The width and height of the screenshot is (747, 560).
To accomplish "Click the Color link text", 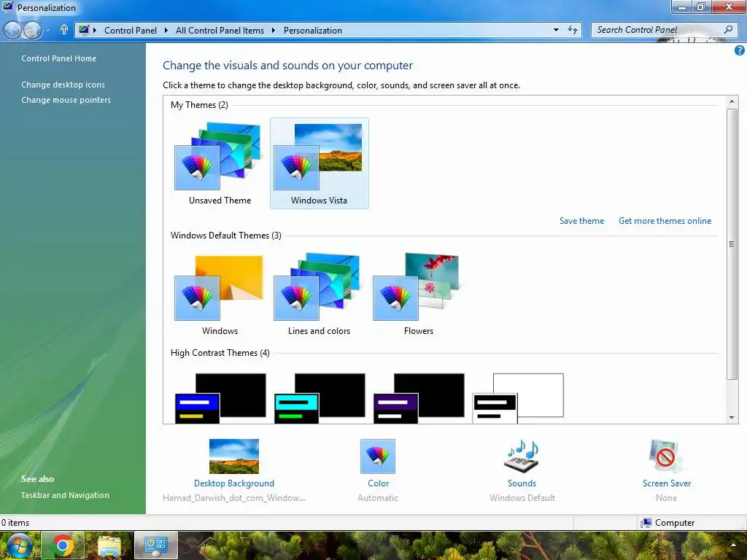I will (379, 483).
